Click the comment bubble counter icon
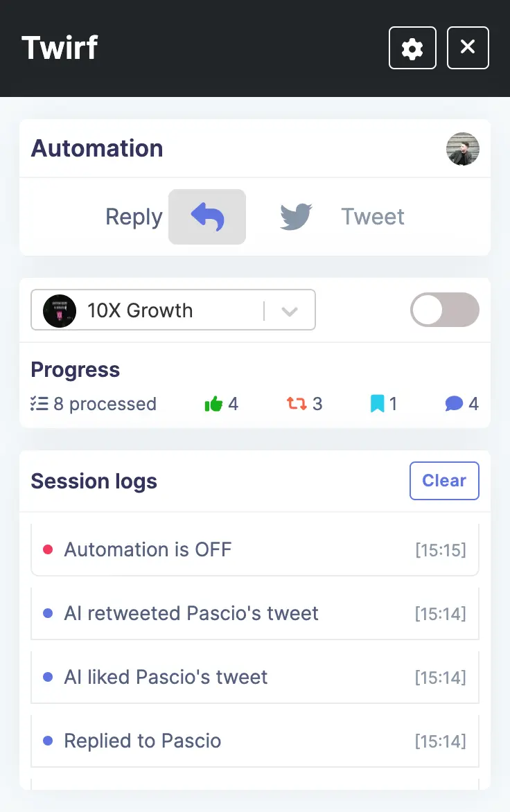510x812 pixels. pyautogui.click(x=454, y=403)
